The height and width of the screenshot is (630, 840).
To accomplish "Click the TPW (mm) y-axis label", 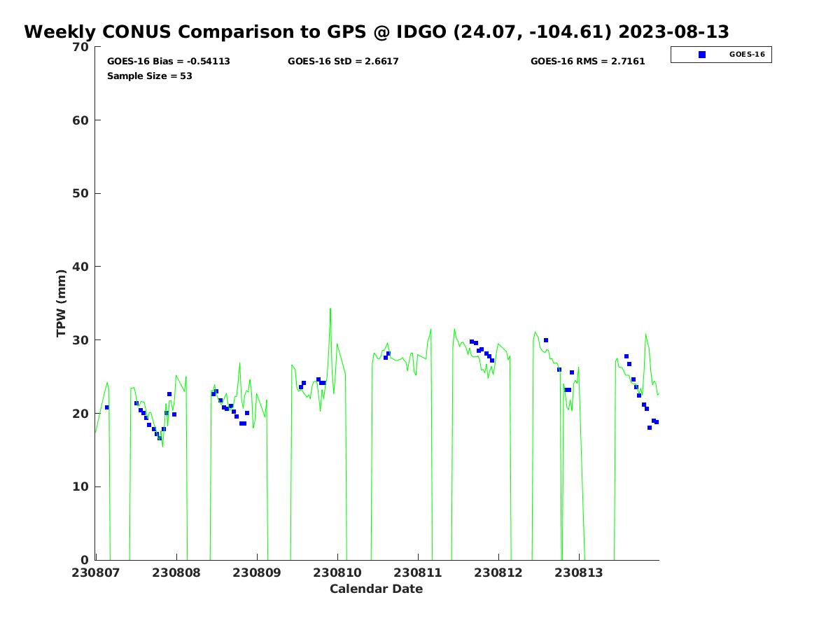I will click(x=62, y=302).
